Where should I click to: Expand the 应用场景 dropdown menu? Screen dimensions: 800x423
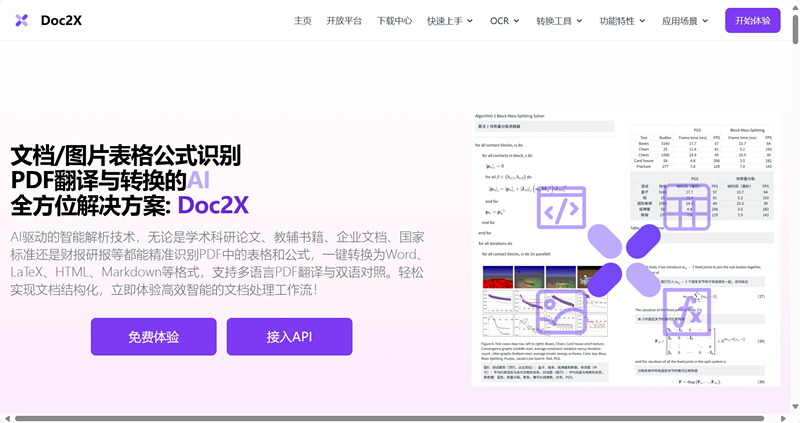(x=685, y=21)
